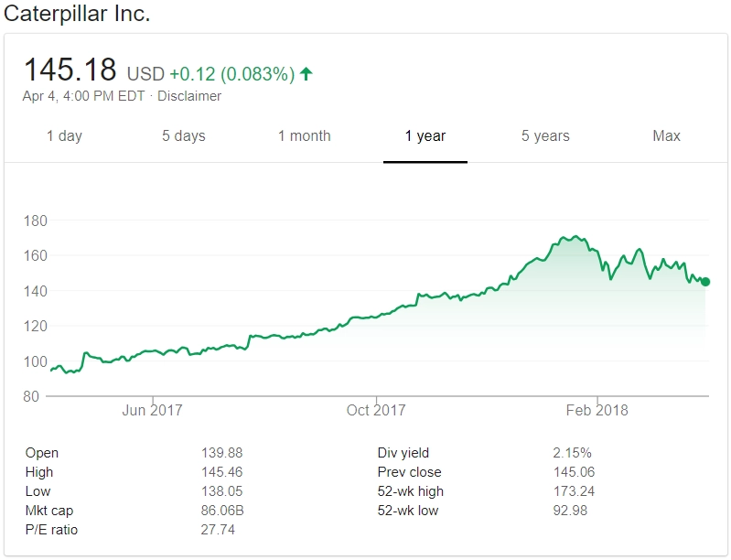731x560 pixels.
Task: Switch to the Max range tab
Action: coord(666,135)
